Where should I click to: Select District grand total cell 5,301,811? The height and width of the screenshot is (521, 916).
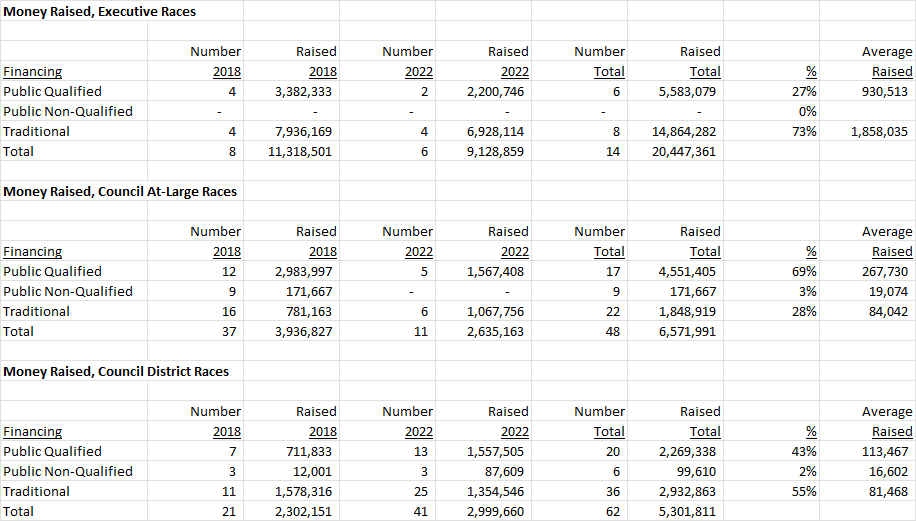click(x=687, y=512)
